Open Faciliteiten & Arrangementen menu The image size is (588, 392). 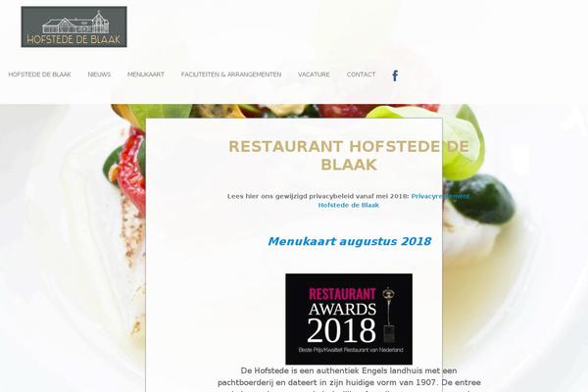click(x=231, y=74)
